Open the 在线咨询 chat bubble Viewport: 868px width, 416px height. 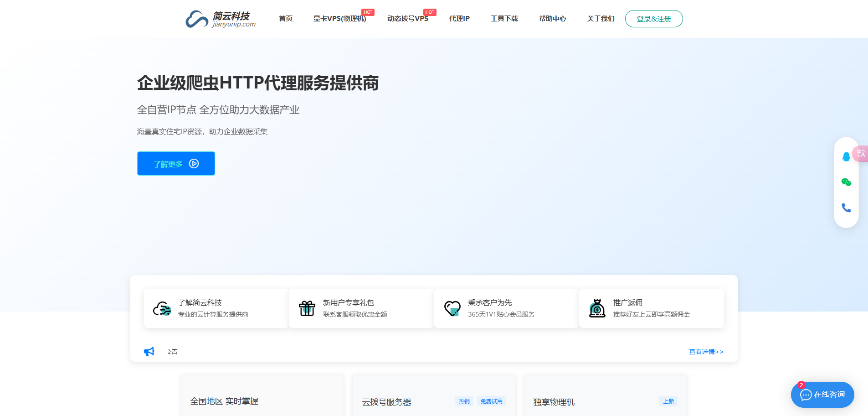coord(822,395)
